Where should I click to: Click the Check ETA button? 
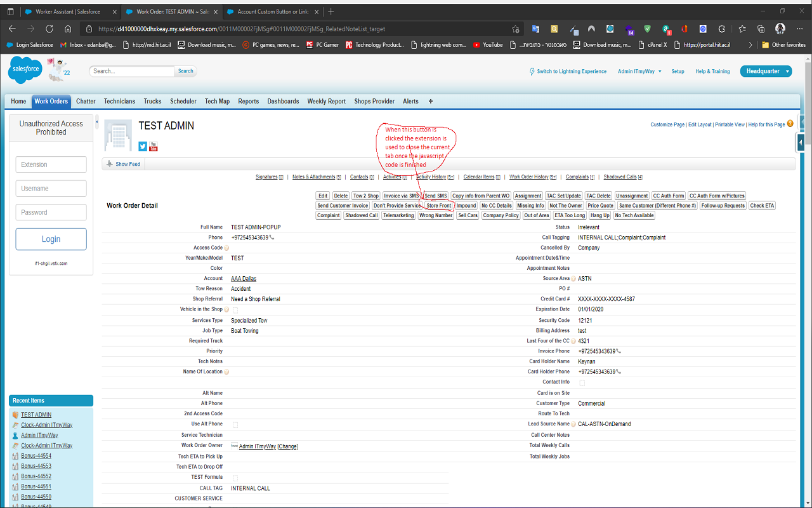[x=762, y=206]
